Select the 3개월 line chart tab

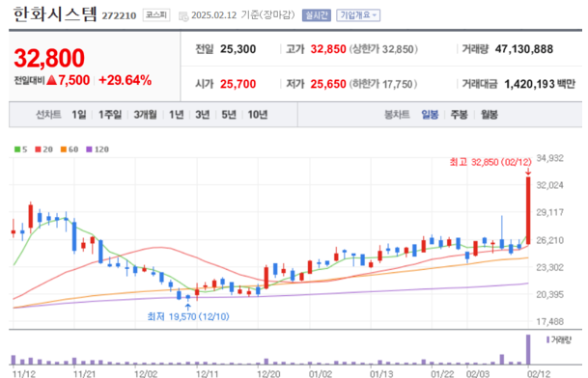[145, 115]
